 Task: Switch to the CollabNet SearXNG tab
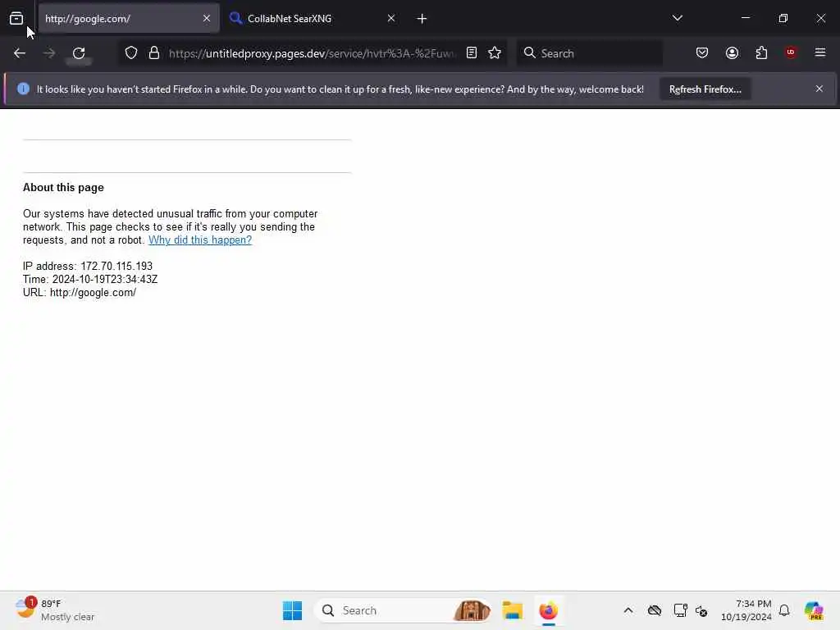click(313, 19)
